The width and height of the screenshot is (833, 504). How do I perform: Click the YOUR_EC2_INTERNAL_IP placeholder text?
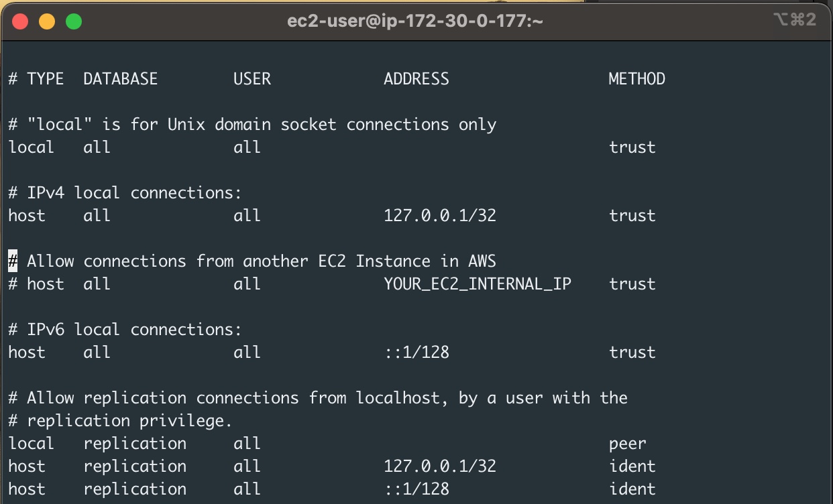point(478,284)
